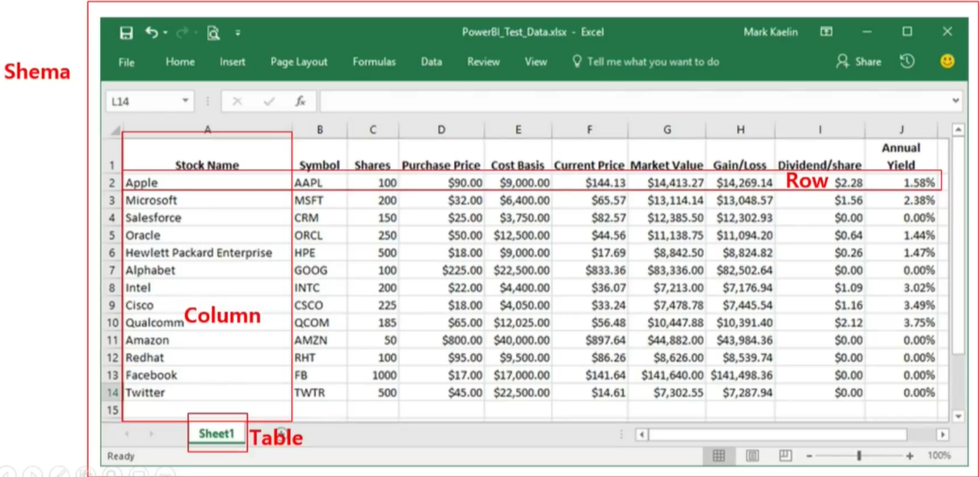Select the Sheet1 tab
The image size is (980, 477).
pyautogui.click(x=217, y=434)
